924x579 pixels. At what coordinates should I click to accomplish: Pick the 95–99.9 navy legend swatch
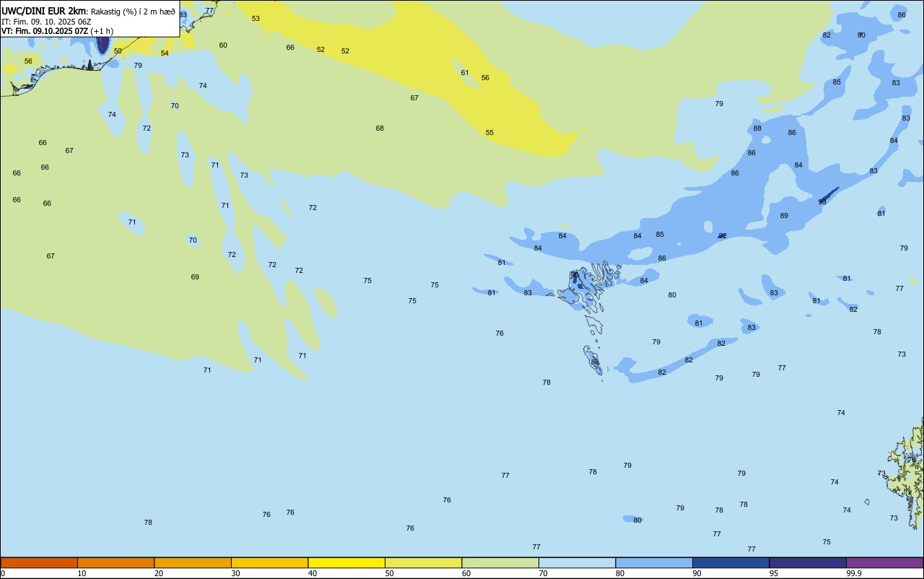[x=808, y=562]
